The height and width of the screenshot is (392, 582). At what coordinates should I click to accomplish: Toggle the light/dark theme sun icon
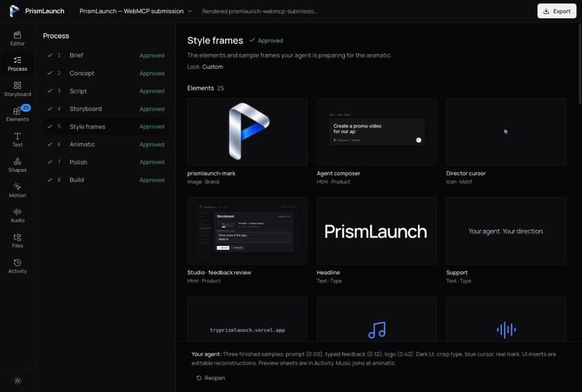coord(17,380)
